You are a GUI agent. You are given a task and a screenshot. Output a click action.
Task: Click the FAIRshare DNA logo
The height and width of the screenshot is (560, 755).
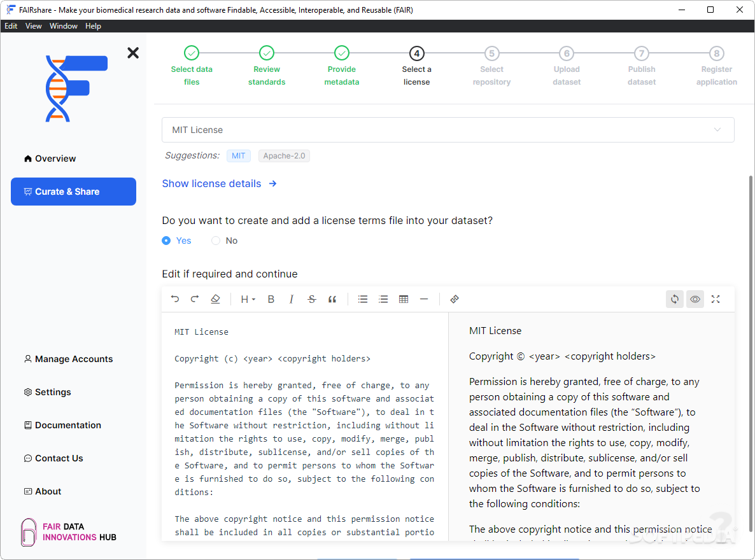coord(76,88)
